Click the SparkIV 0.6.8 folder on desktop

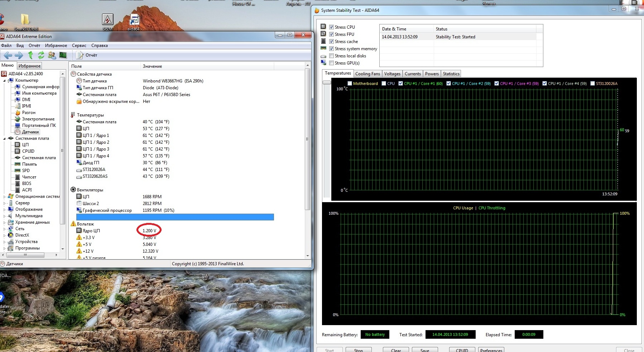pos(25,22)
